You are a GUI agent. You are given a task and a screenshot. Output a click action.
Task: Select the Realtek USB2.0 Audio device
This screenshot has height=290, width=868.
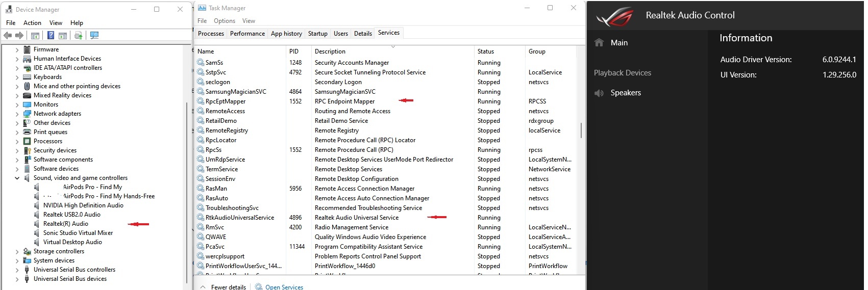72,215
